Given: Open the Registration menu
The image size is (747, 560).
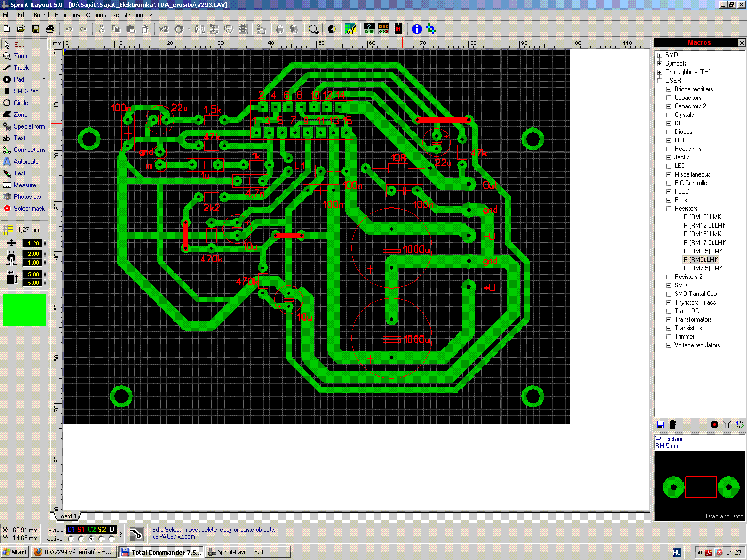Looking at the screenshot, I should click(x=128, y=15).
